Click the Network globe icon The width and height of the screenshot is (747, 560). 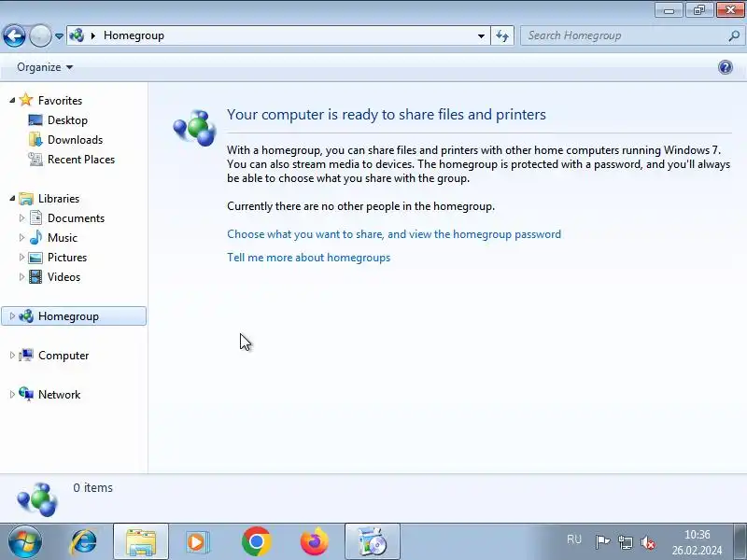pos(26,394)
